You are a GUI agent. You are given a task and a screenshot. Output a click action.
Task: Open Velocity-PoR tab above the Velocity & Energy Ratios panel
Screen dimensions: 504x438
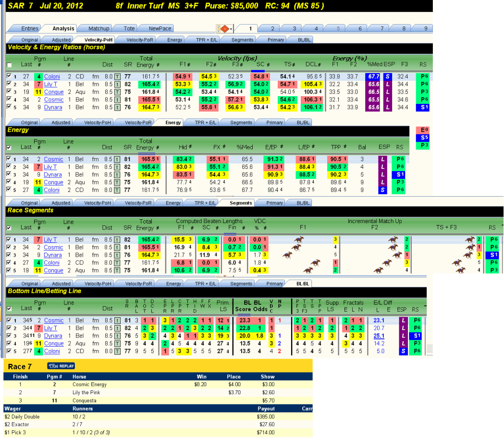click(x=139, y=40)
